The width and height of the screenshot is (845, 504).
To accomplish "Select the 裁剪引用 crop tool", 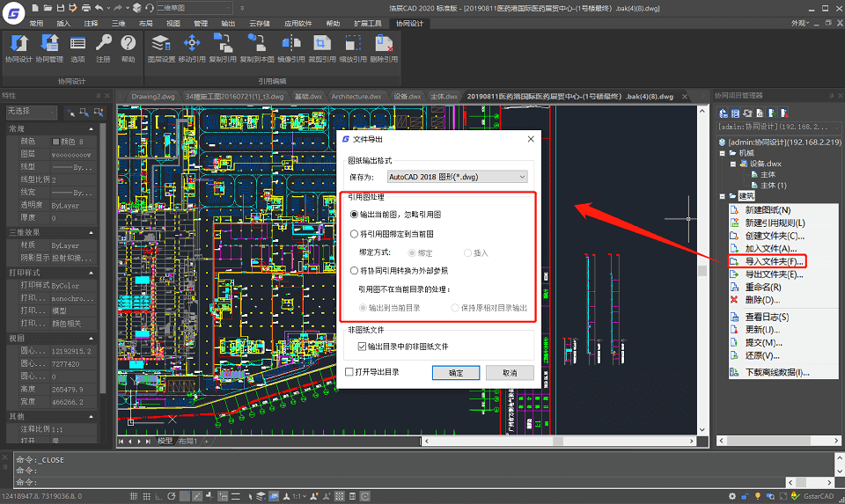I will (322, 47).
